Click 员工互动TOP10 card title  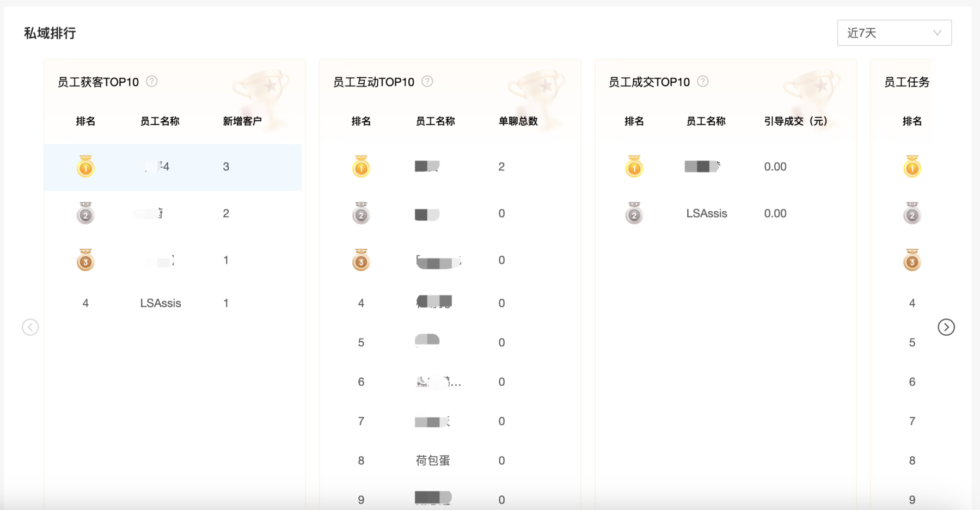click(374, 82)
